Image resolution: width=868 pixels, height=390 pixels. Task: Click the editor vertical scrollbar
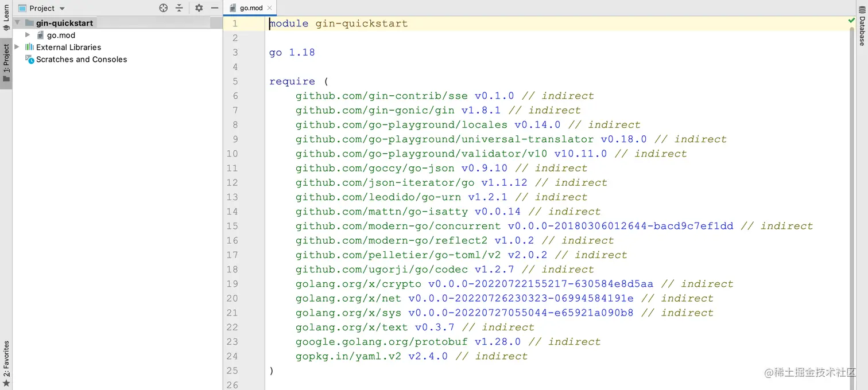pos(852,209)
